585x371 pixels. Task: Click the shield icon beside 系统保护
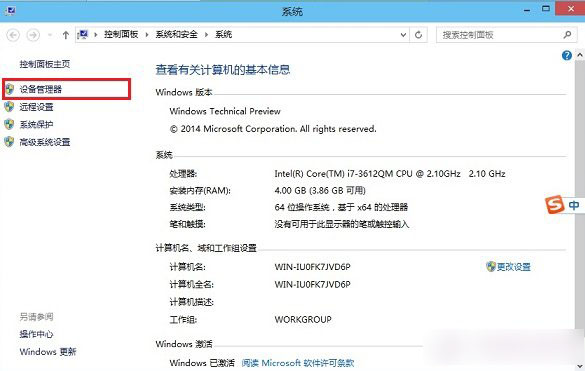point(9,124)
